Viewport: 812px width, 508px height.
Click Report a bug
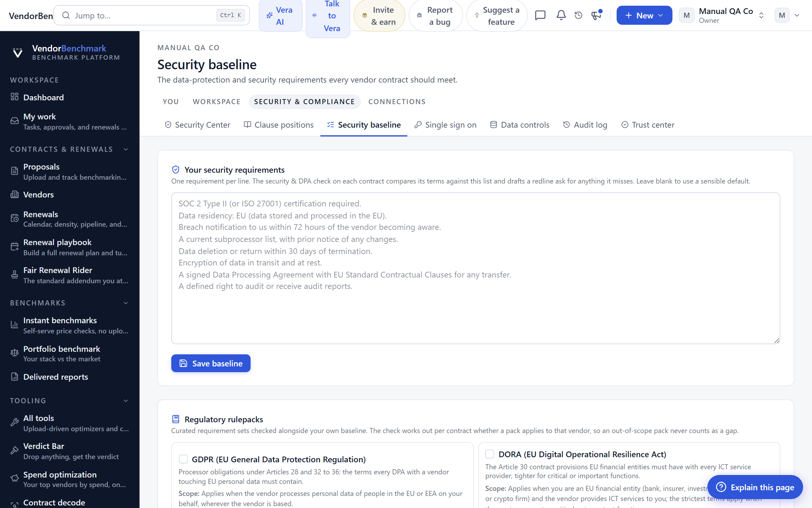(x=435, y=16)
